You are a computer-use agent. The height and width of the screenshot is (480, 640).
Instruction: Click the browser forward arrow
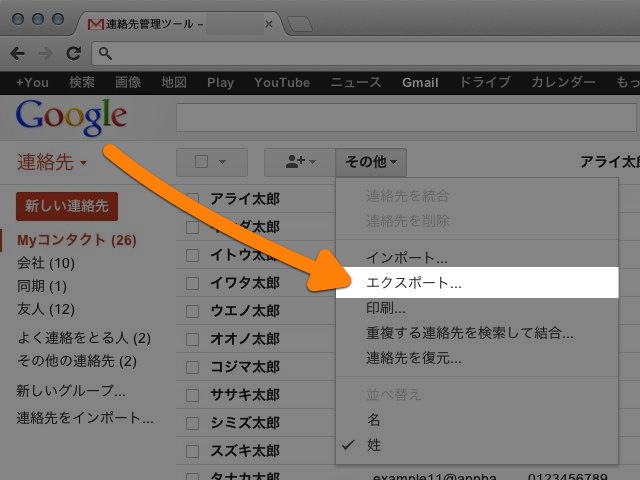(46, 53)
